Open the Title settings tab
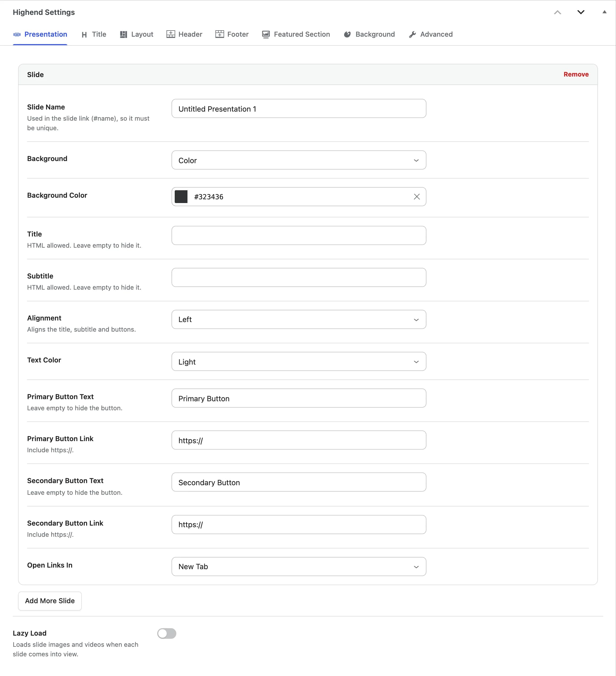This screenshot has height=676, width=616. [x=94, y=34]
